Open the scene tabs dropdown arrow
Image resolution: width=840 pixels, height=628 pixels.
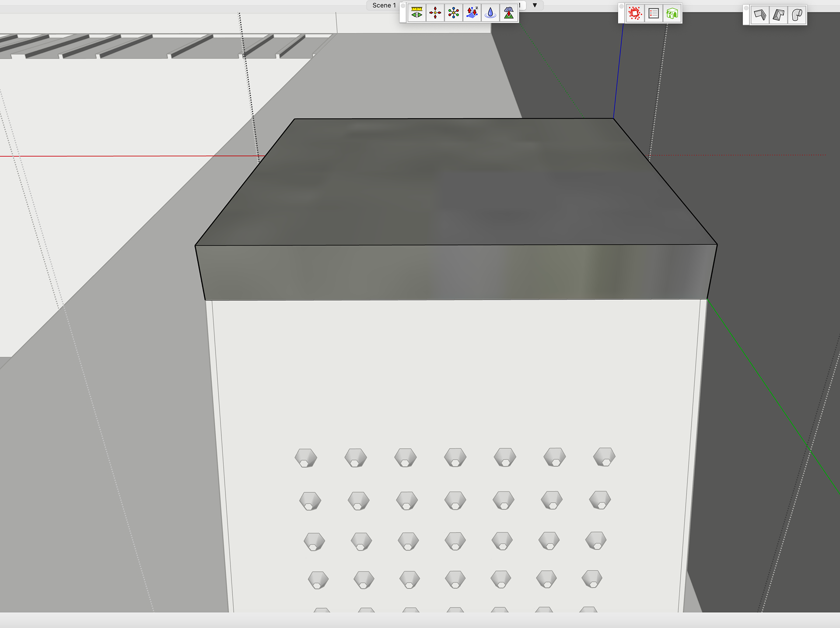pyautogui.click(x=535, y=5)
